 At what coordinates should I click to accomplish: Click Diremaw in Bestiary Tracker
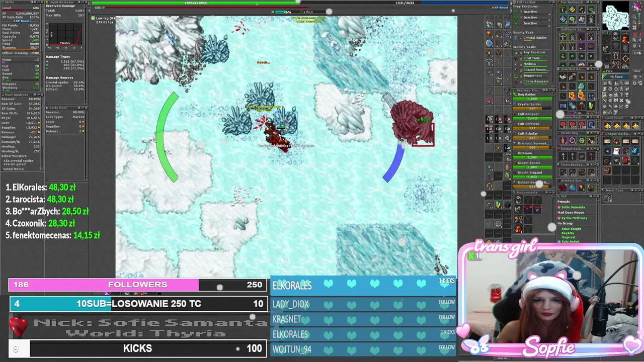(x=525, y=153)
